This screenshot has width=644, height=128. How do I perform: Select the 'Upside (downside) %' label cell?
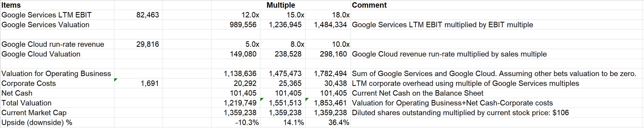(x=57, y=122)
